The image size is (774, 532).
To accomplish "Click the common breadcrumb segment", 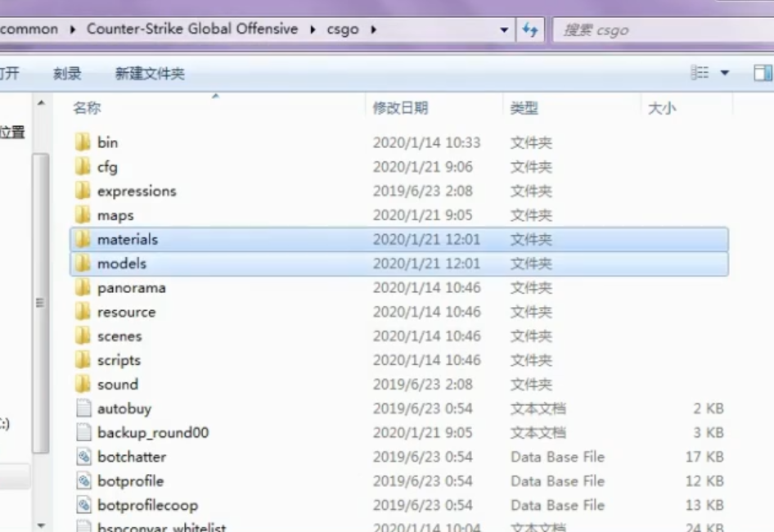I will click(29, 29).
